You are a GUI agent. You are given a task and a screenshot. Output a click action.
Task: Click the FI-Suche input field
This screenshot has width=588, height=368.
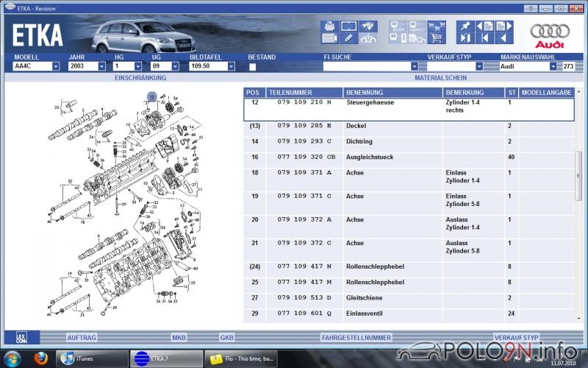tap(367, 66)
